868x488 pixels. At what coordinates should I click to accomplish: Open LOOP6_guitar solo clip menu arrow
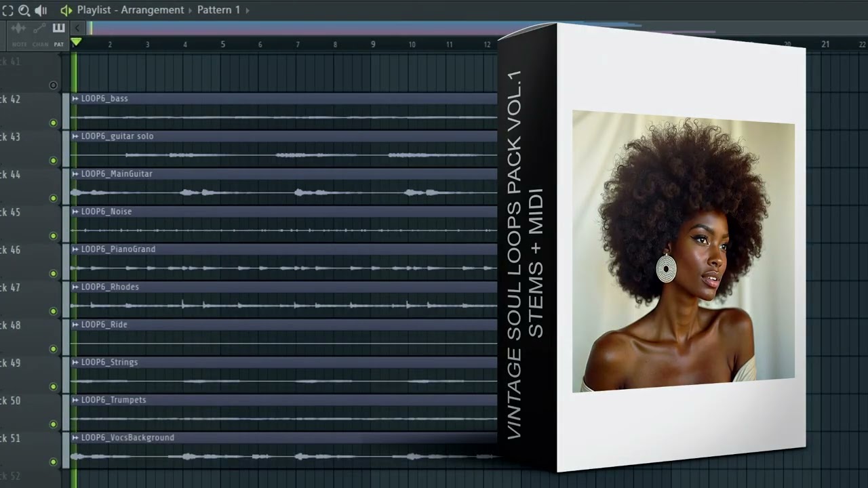click(75, 136)
